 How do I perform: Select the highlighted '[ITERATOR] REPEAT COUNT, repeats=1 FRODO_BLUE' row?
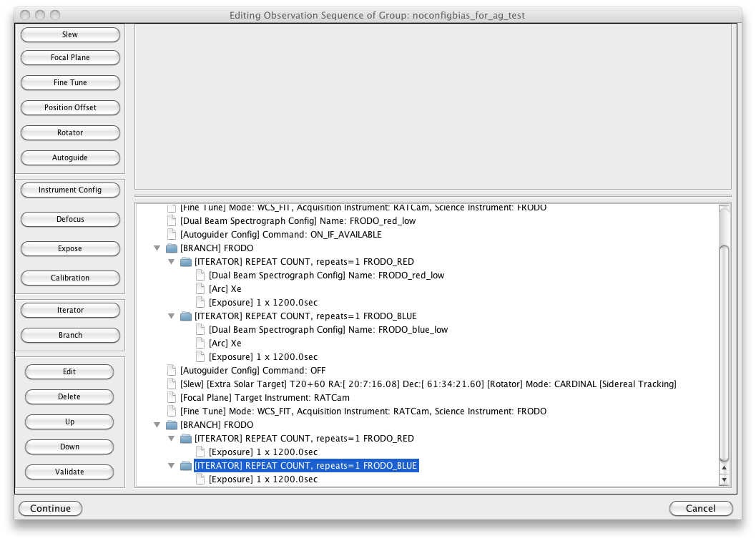point(306,466)
